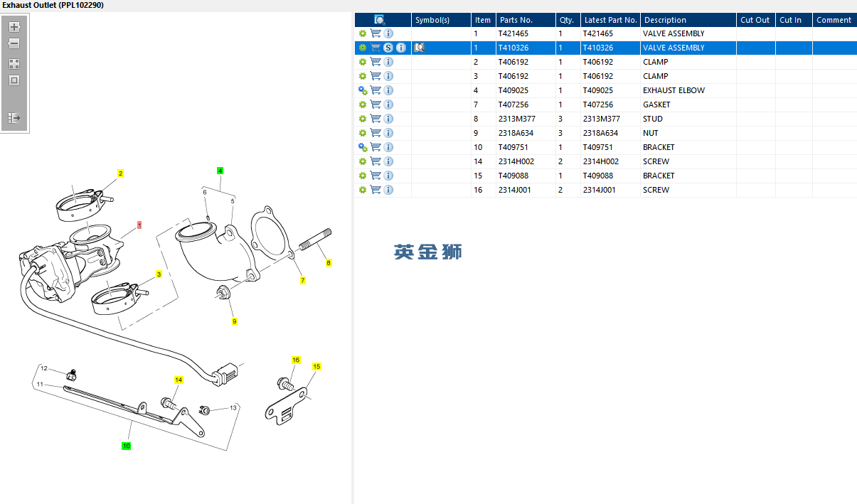This screenshot has height=504, width=857.
Task: Click green gear icon for stud row
Action: (363, 119)
